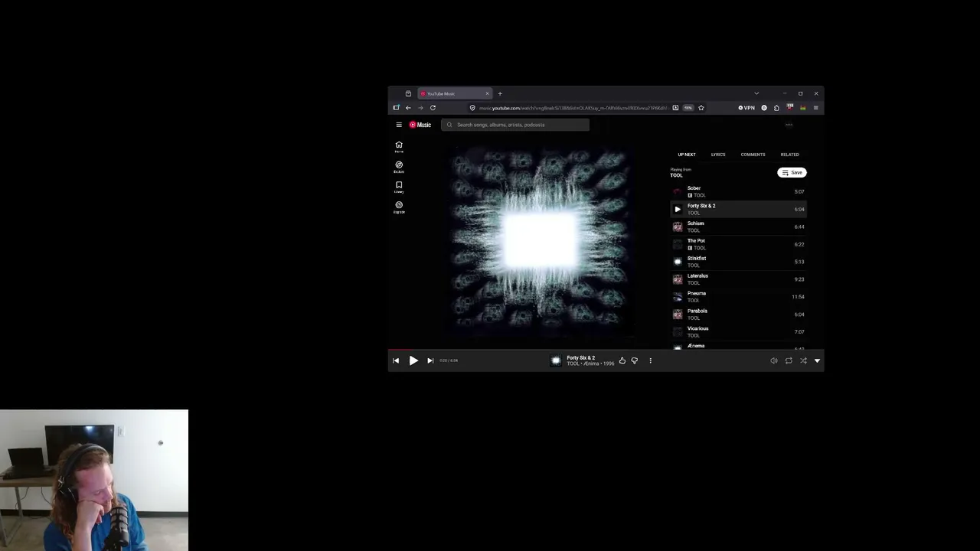The image size is (980, 551).
Task: Select the YouTube Music browser tab
Action: pos(455,93)
